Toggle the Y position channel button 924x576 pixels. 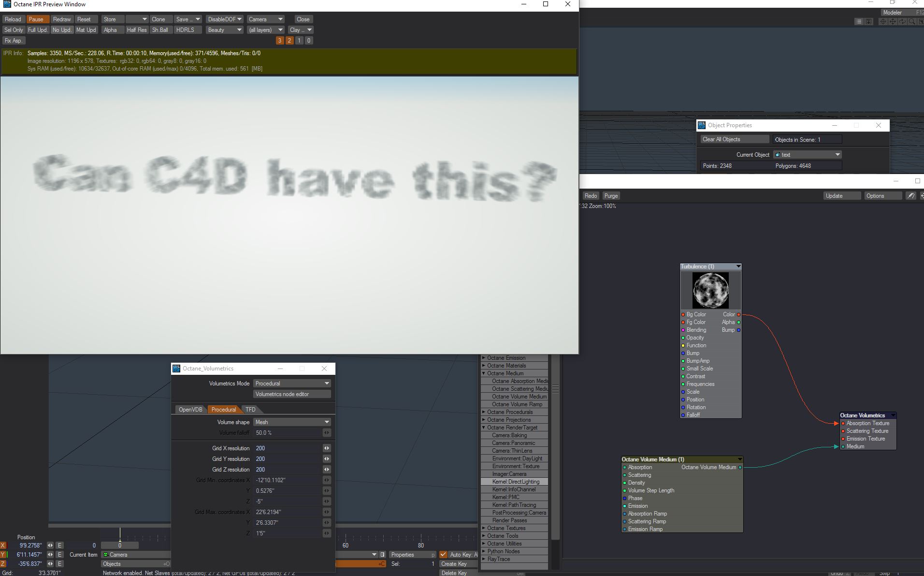click(x=3, y=555)
